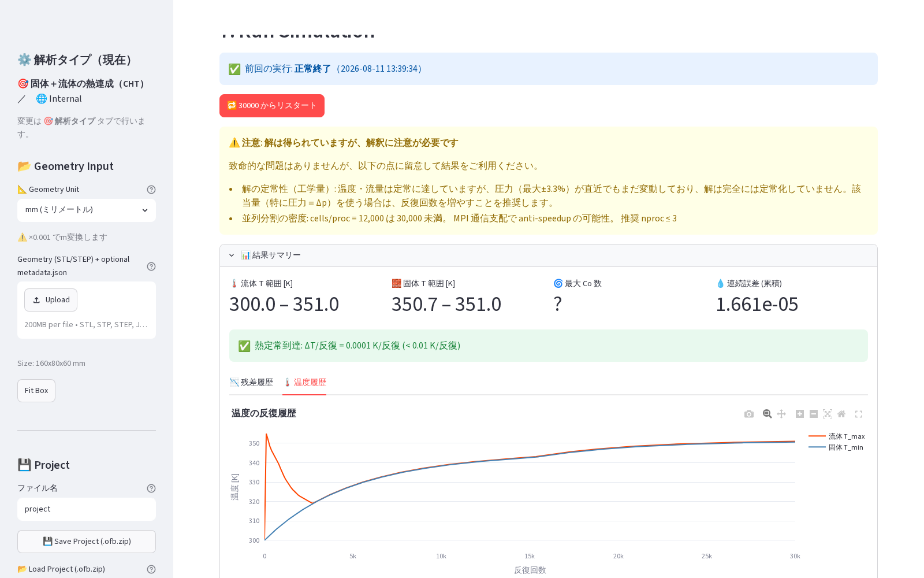Click the Geometry Input sidebar heading

[x=65, y=166]
